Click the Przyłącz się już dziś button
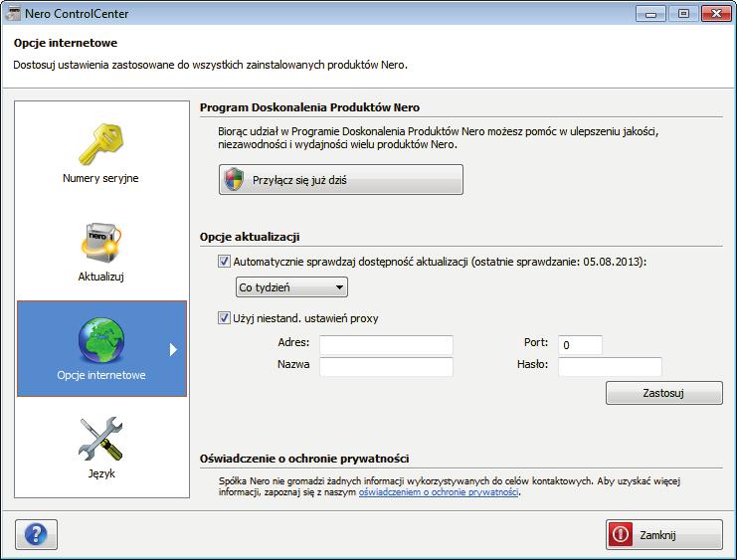The height and width of the screenshot is (560, 737). 341,180
